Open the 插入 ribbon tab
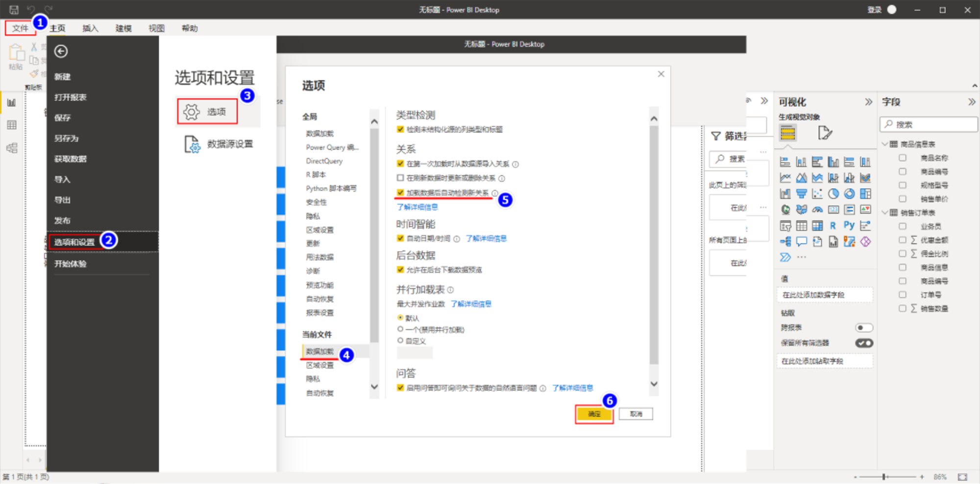This screenshot has width=980, height=484. tap(90, 28)
